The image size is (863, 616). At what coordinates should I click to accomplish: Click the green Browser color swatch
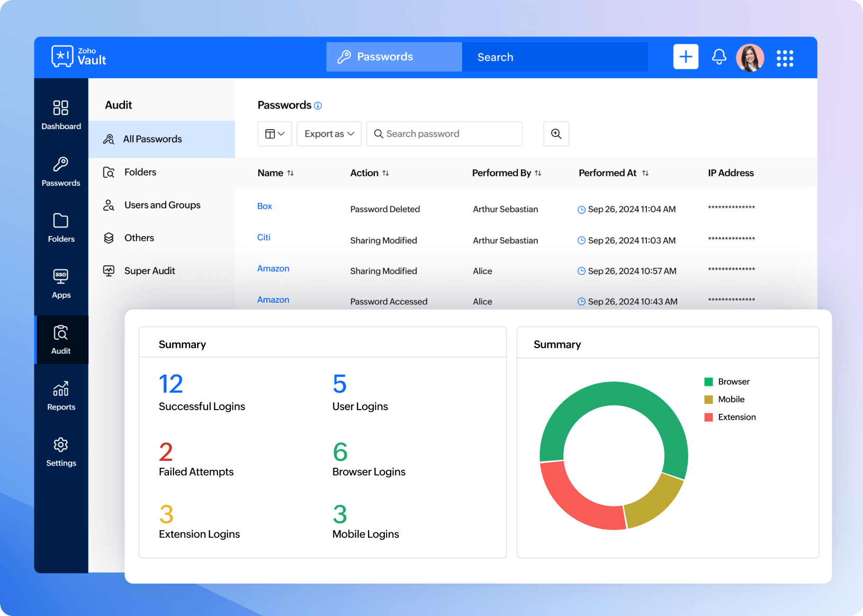click(708, 381)
